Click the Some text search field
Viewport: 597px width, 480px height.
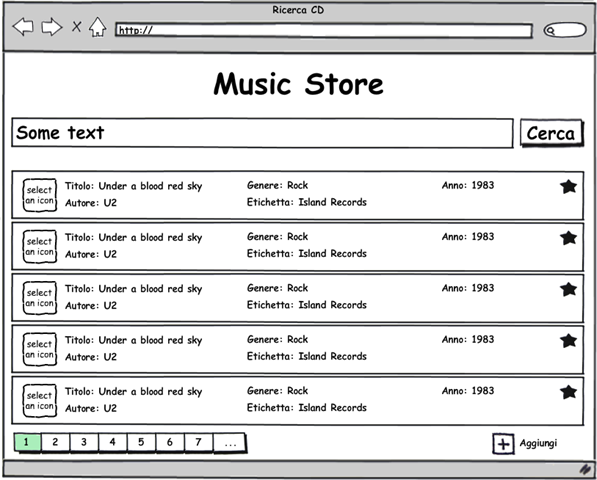262,133
